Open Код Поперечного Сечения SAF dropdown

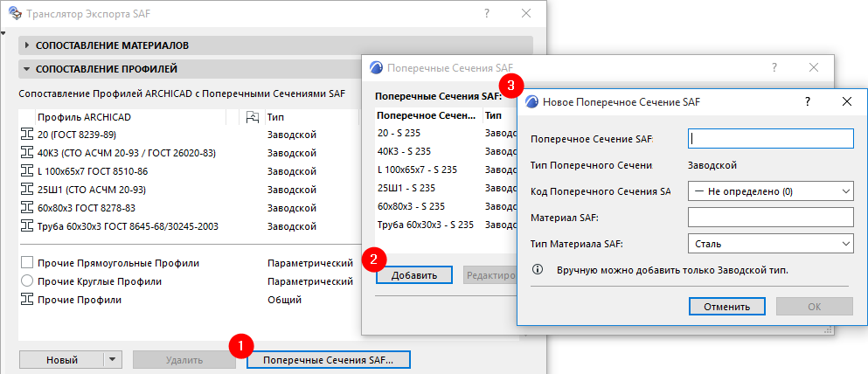[x=770, y=192]
